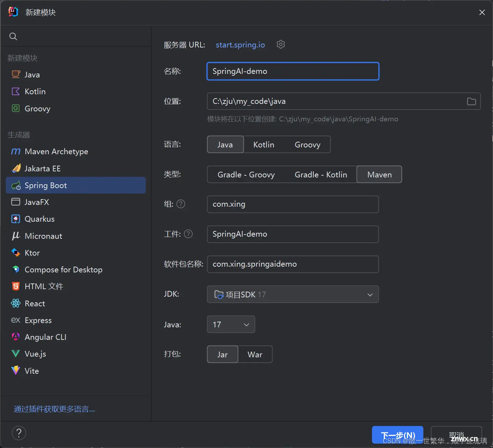493x448 pixels.
Task: Select Groovy as the language
Action: pos(308,145)
